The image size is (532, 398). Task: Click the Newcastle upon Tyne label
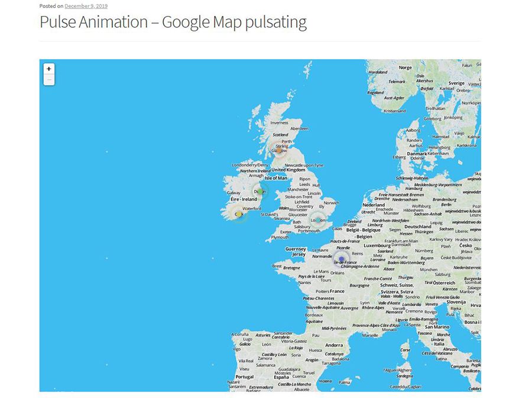pos(304,165)
